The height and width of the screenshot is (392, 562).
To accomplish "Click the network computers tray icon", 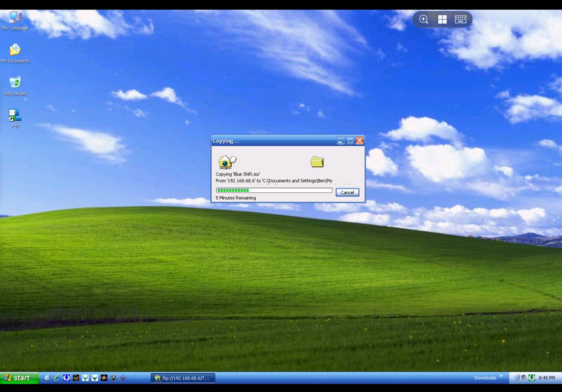I will (x=517, y=378).
